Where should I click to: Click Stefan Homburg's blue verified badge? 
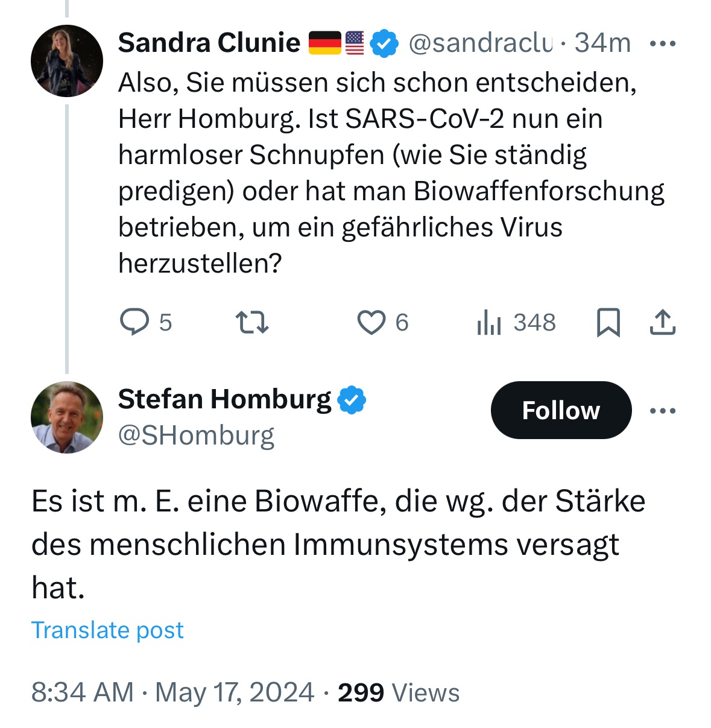(352, 399)
